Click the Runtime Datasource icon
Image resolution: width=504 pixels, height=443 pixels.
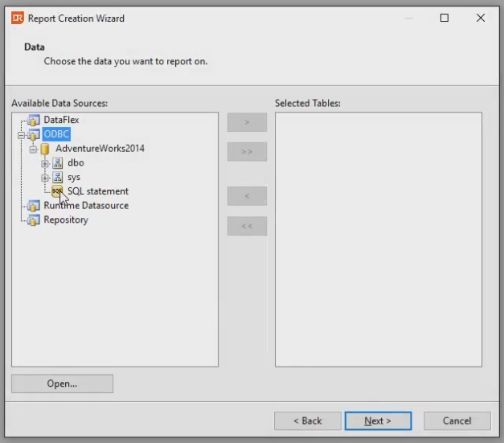34,206
